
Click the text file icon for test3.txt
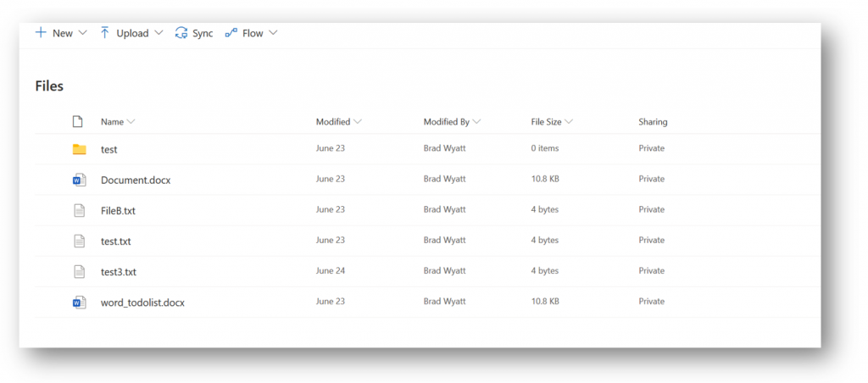79,272
